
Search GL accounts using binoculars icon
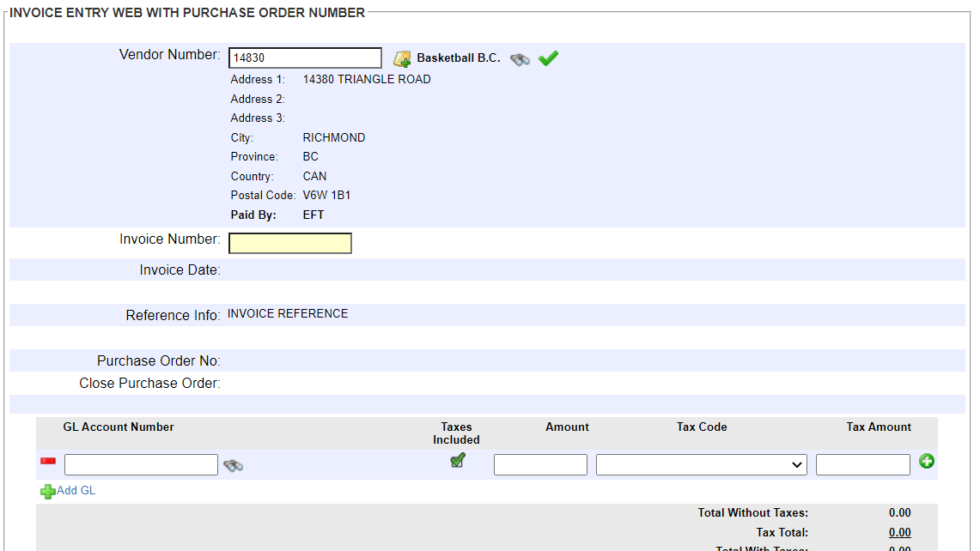click(x=233, y=465)
